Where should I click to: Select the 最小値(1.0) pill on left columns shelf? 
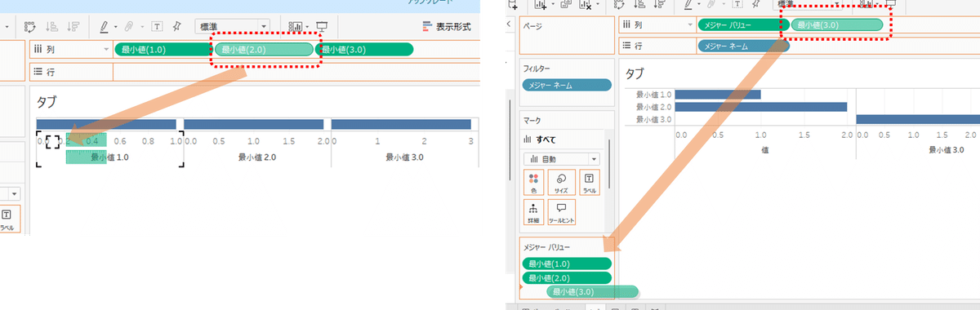click(x=164, y=50)
